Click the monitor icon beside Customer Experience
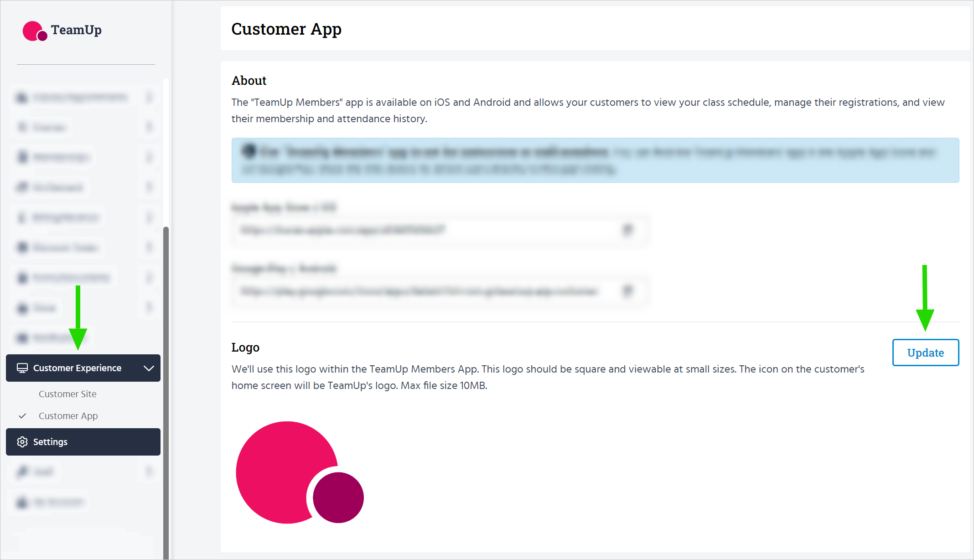Screen dimensions: 974x560 22,368
